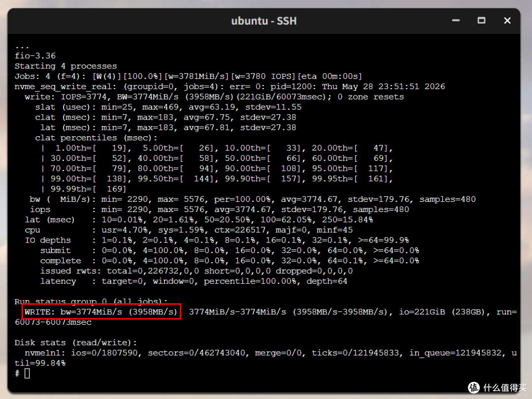Click the 'nvme1n1: ios=0/1807590' disk stats line

tap(271, 353)
